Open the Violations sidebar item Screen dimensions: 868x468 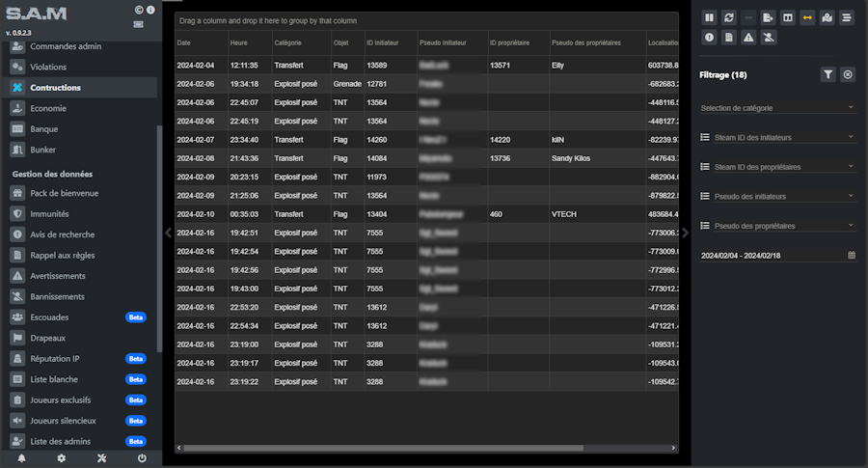pyautogui.click(x=48, y=67)
